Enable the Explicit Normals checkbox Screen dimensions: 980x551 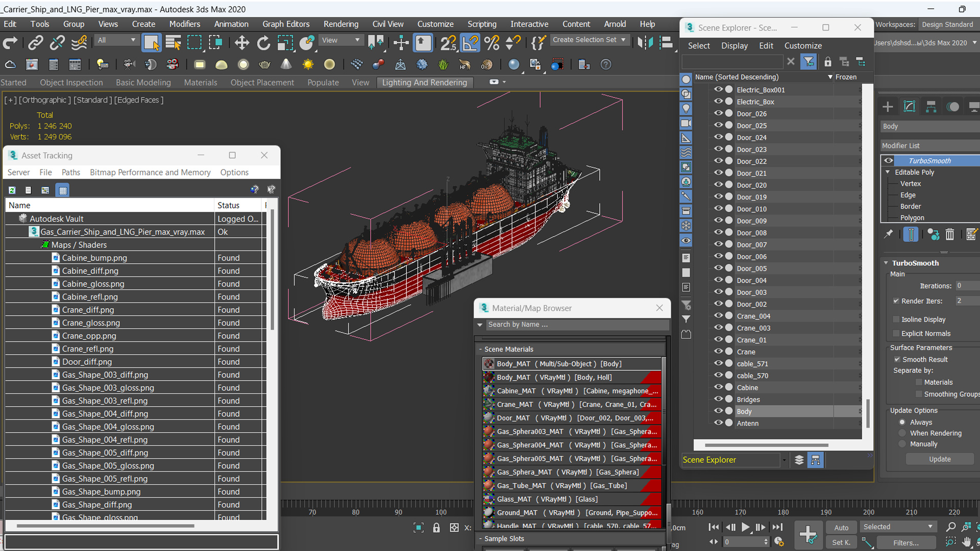pos(896,334)
